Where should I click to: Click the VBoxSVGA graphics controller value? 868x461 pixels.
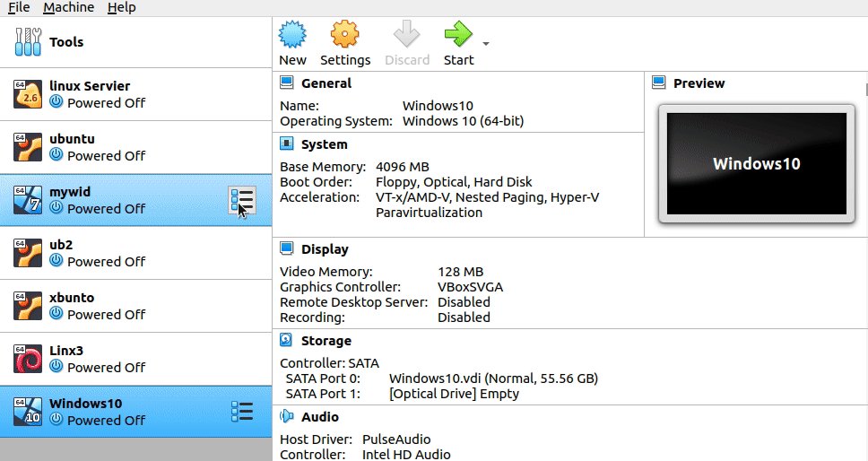(470, 287)
